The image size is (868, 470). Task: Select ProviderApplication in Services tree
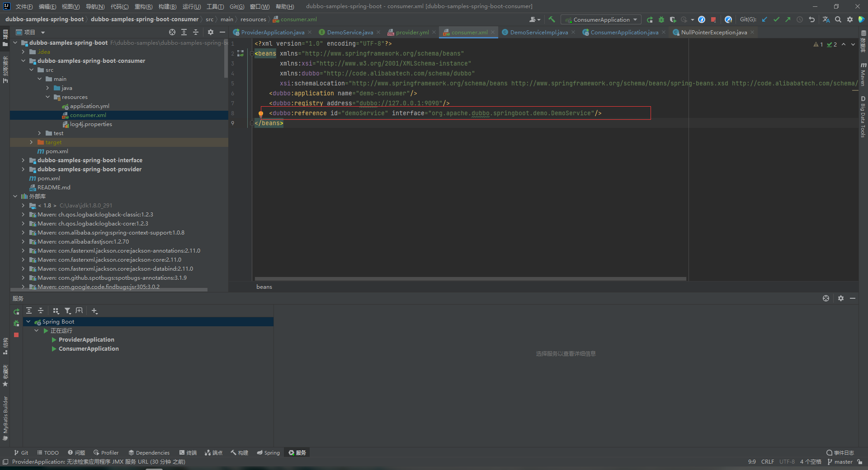[86, 339]
